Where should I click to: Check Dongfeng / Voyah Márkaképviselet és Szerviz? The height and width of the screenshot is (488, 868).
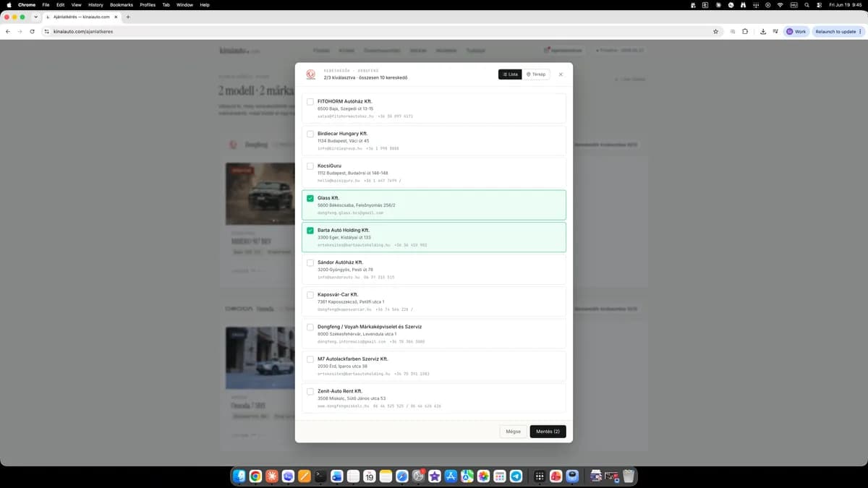point(310,327)
